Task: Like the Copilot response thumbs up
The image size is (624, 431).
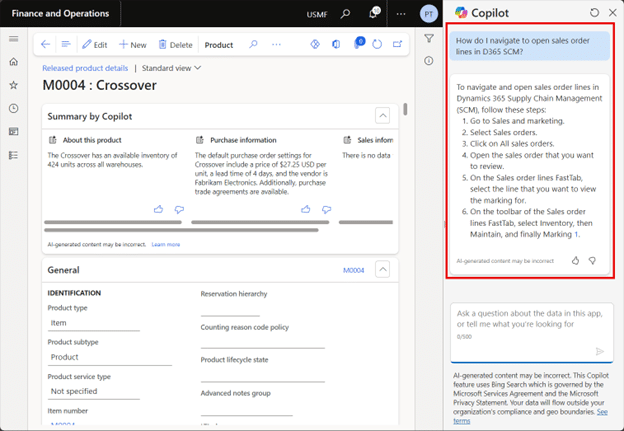Action: tap(575, 261)
